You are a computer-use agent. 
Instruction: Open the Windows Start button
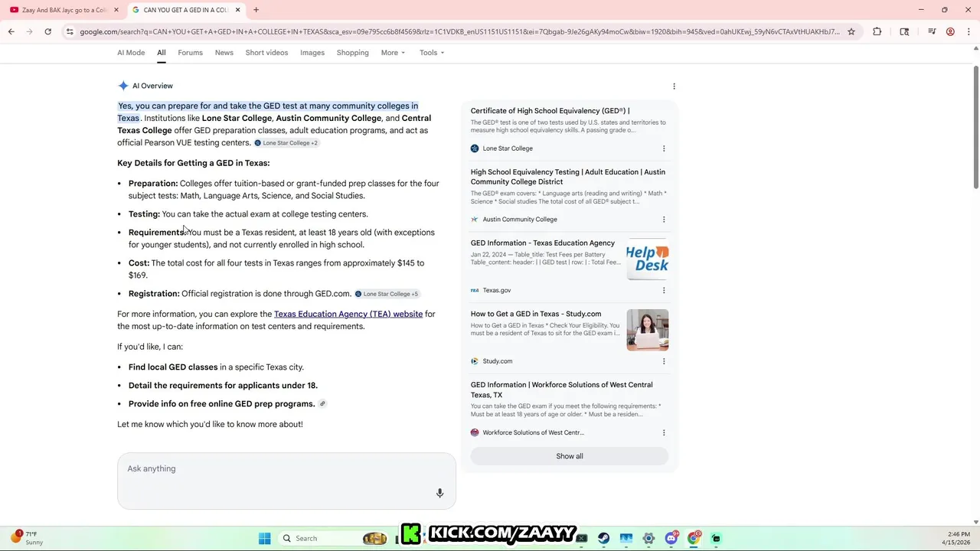(265, 539)
